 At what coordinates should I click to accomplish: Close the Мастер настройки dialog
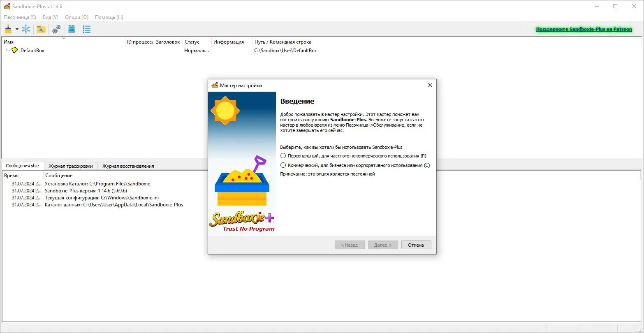pos(430,86)
